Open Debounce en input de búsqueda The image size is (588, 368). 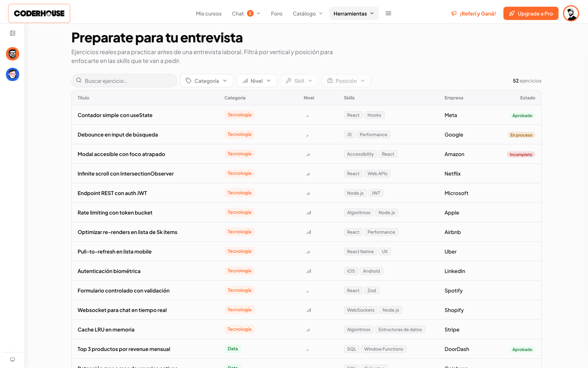[x=118, y=135]
